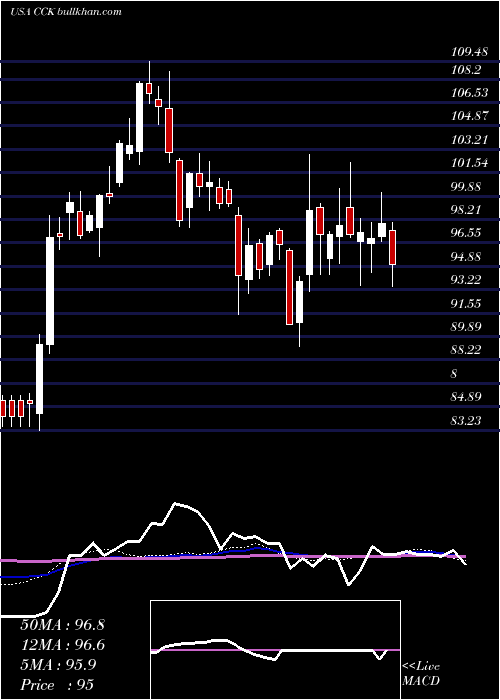500x700 pixels.
Task: Click the 101.54 price label
Action: point(469,163)
